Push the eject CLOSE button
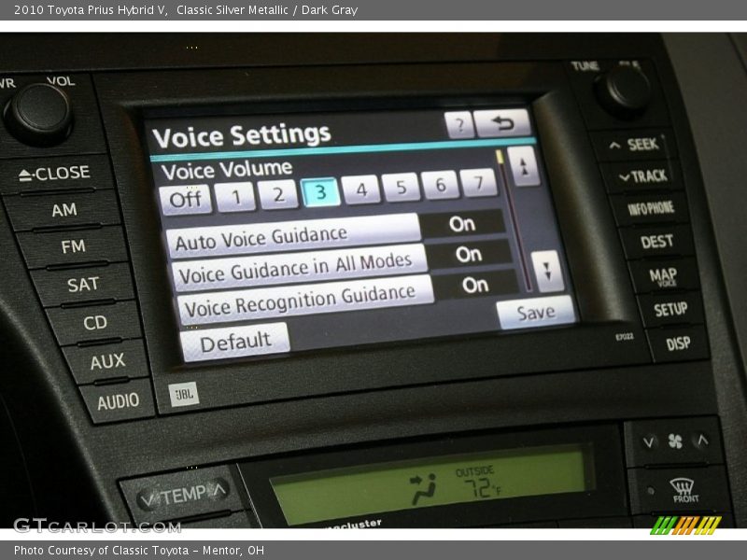 pos(55,174)
